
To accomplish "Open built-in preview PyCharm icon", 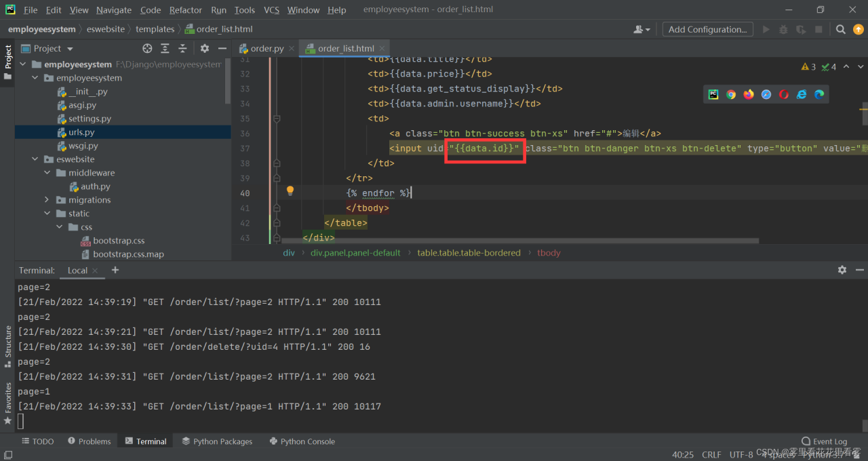I will click(x=713, y=94).
